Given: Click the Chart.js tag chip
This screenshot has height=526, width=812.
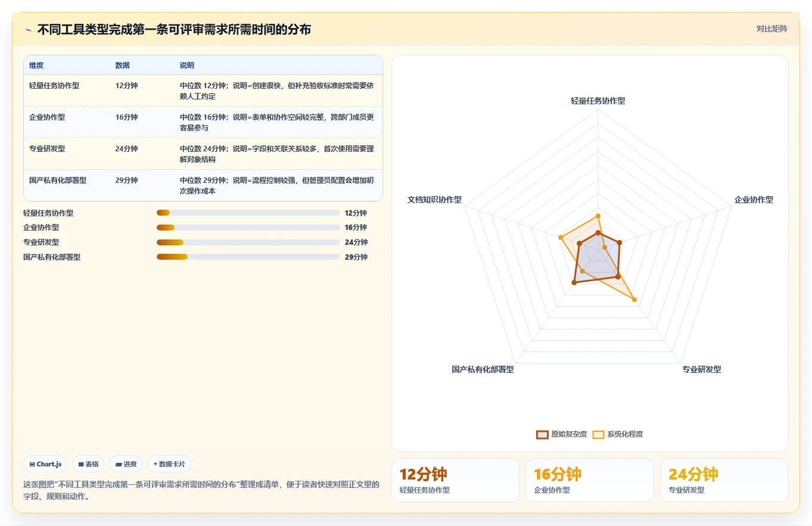Looking at the screenshot, I should [x=46, y=464].
